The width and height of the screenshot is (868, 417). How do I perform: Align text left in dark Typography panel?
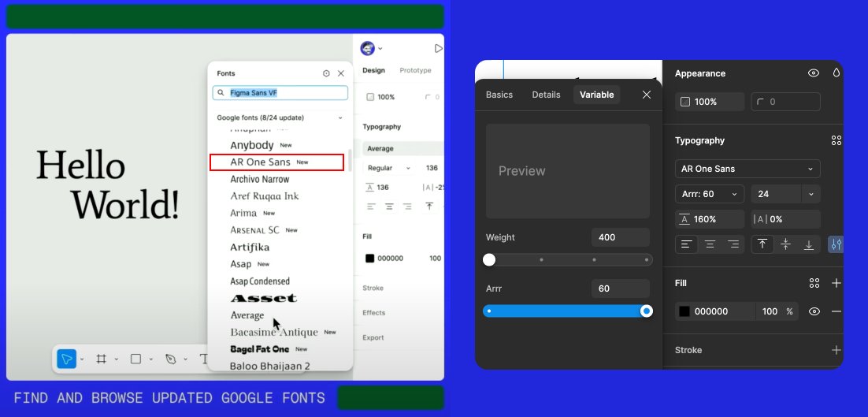tap(686, 244)
